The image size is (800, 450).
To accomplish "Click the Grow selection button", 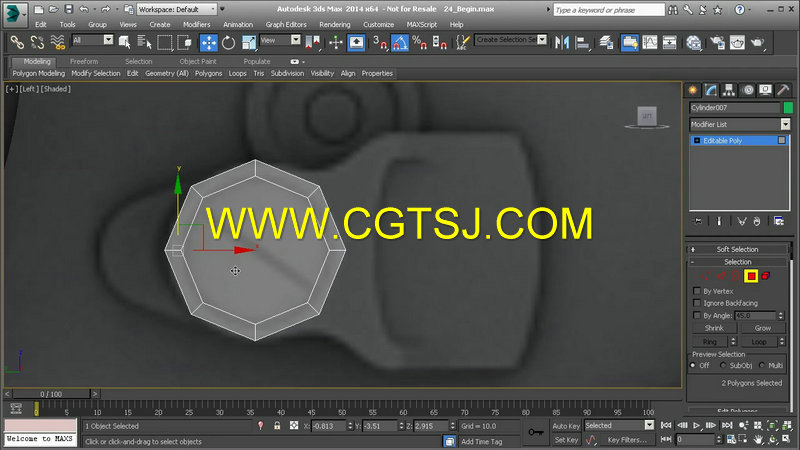I will click(x=763, y=328).
